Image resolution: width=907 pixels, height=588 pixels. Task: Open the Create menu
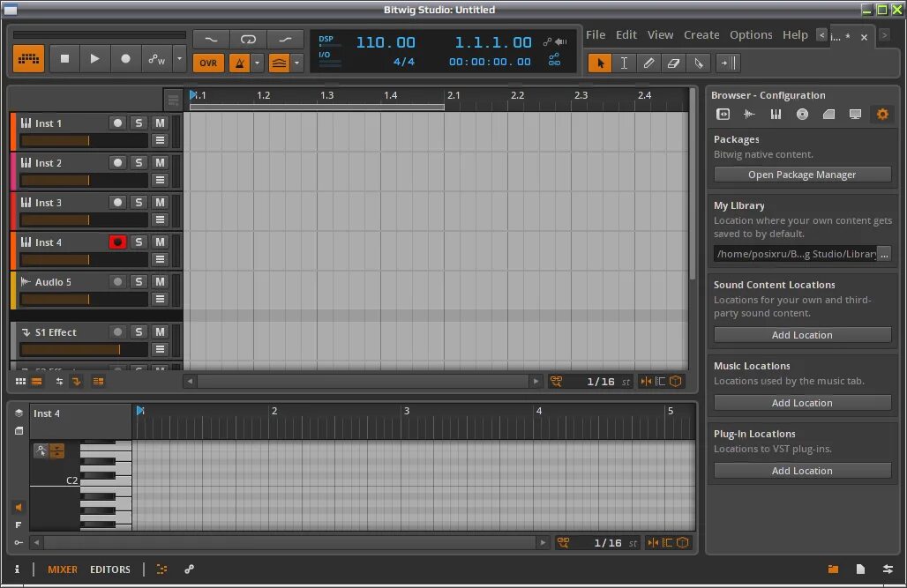[x=701, y=34]
